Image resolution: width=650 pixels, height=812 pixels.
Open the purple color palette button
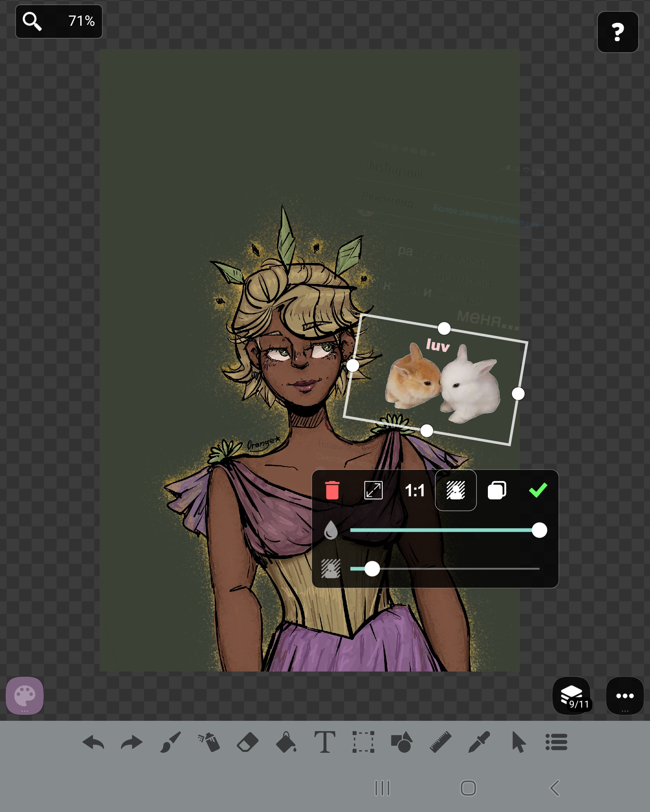[25, 696]
